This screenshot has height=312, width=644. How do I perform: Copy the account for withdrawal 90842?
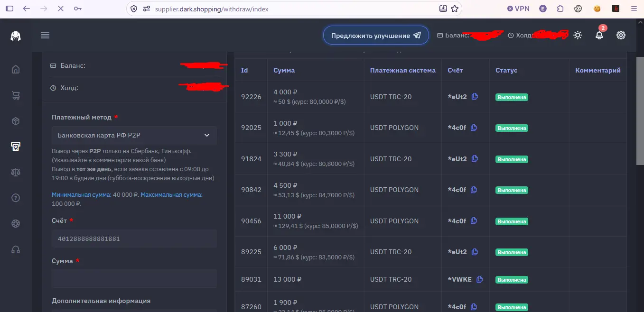[473, 189]
